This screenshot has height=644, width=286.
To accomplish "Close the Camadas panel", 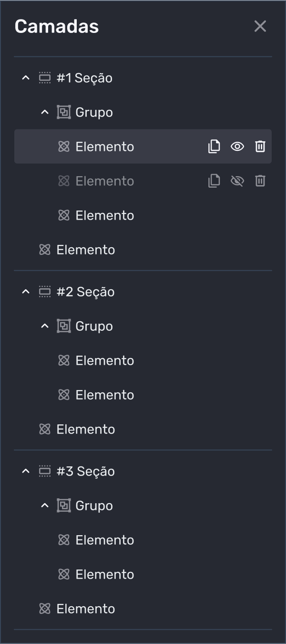I will pos(260,26).
